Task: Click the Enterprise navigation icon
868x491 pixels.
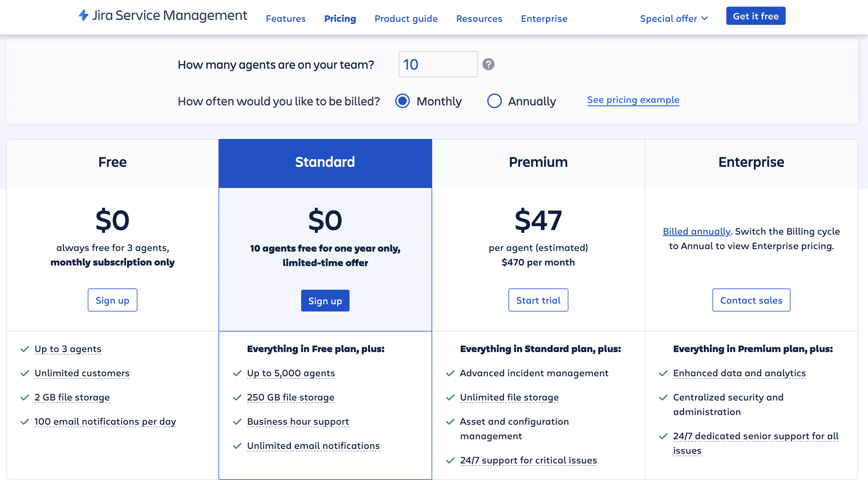Action: [x=544, y=17]
